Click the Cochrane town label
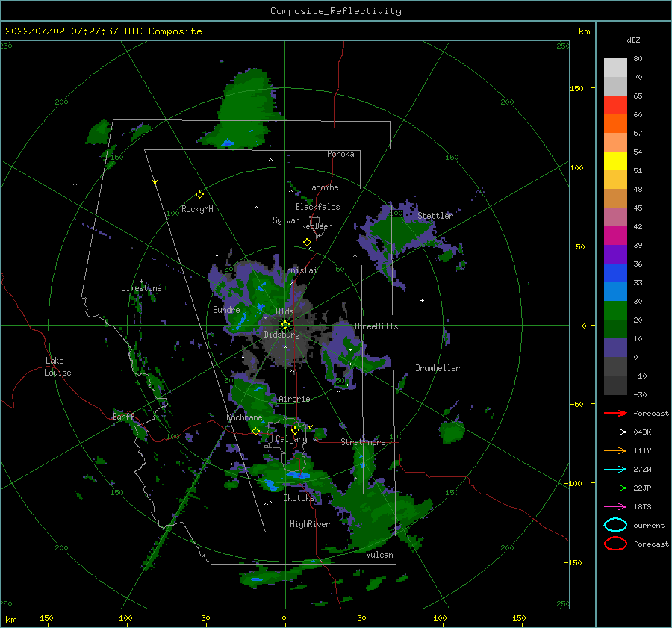Image resolution: width=672 pixels, height=628 pixels. [x=244, y=417]
